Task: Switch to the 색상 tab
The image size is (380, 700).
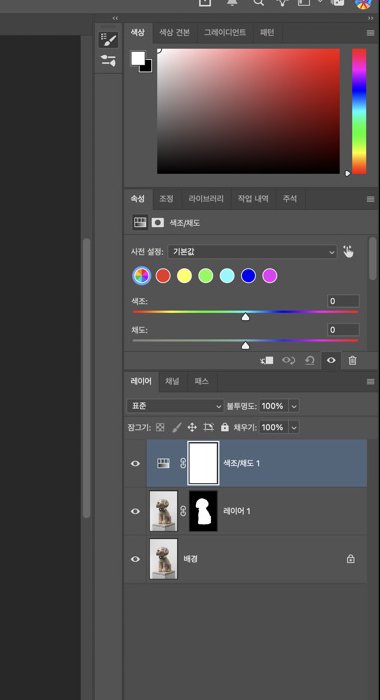Action: pos(138,33)
